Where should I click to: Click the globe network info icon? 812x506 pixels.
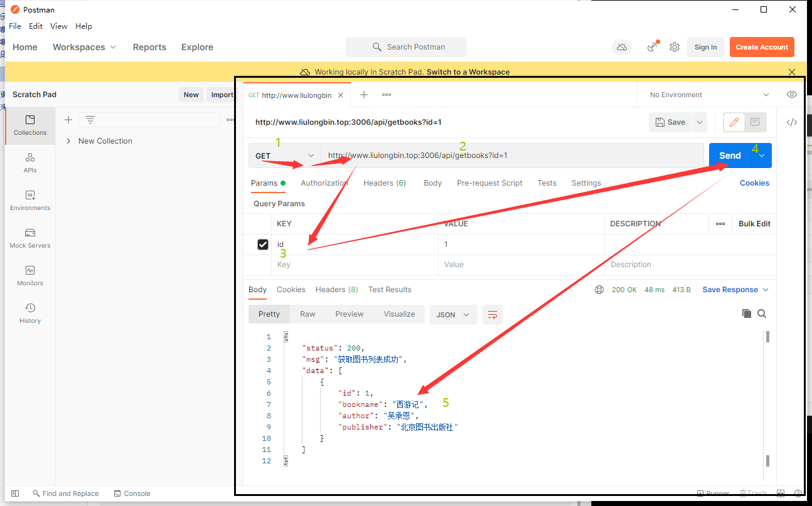(599, 290)
